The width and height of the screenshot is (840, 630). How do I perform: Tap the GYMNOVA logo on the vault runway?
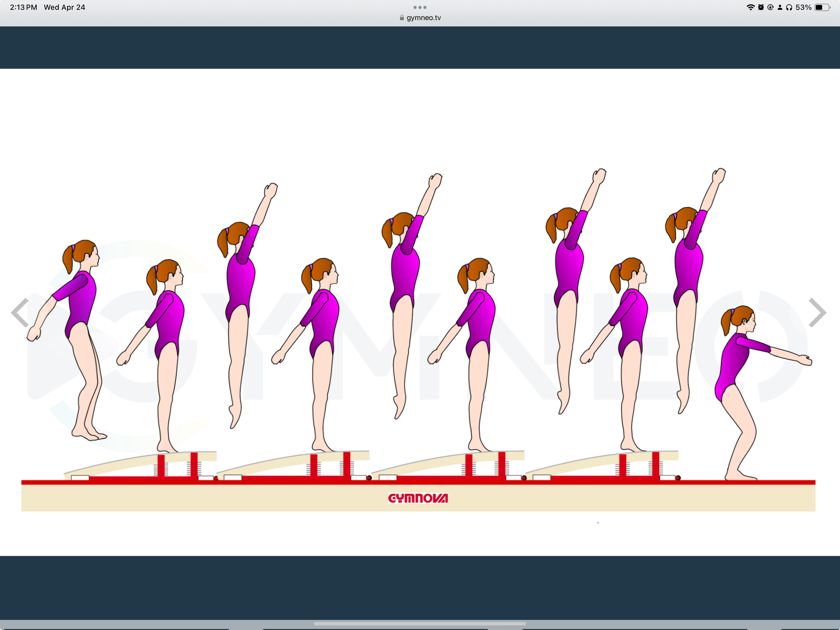(x=419, y=498)
